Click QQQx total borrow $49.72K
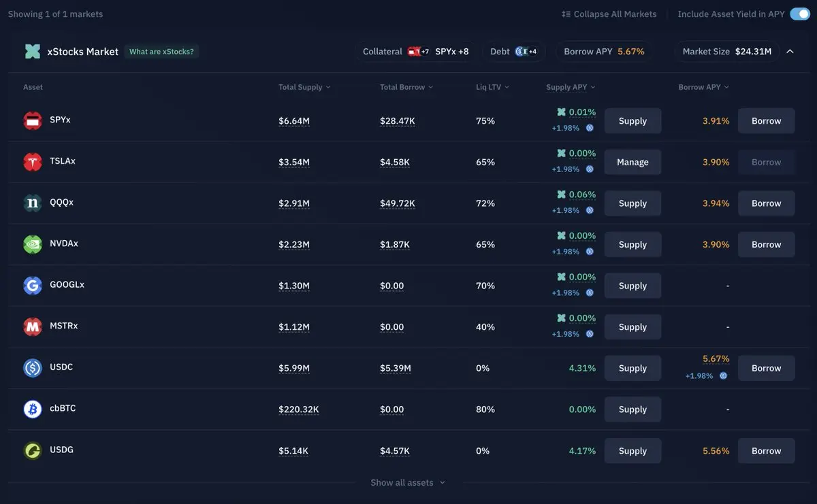817x504 pixels. [398, 203]
